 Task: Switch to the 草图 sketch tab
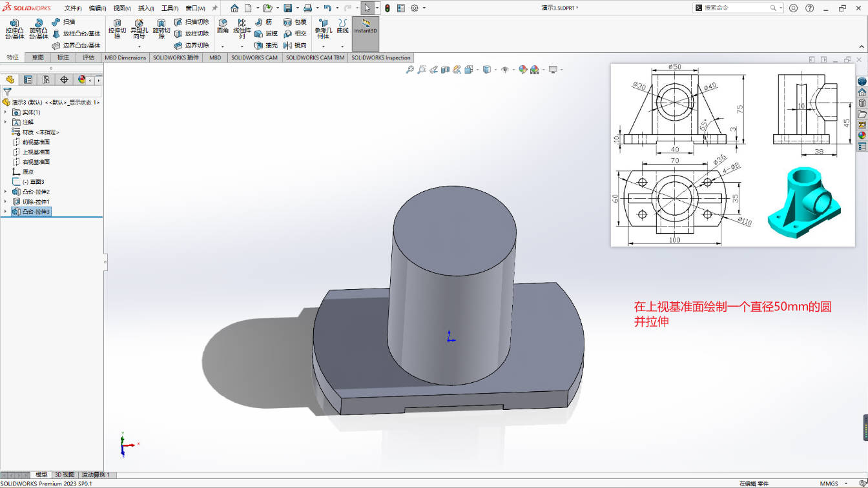click(x=38, y=57)
